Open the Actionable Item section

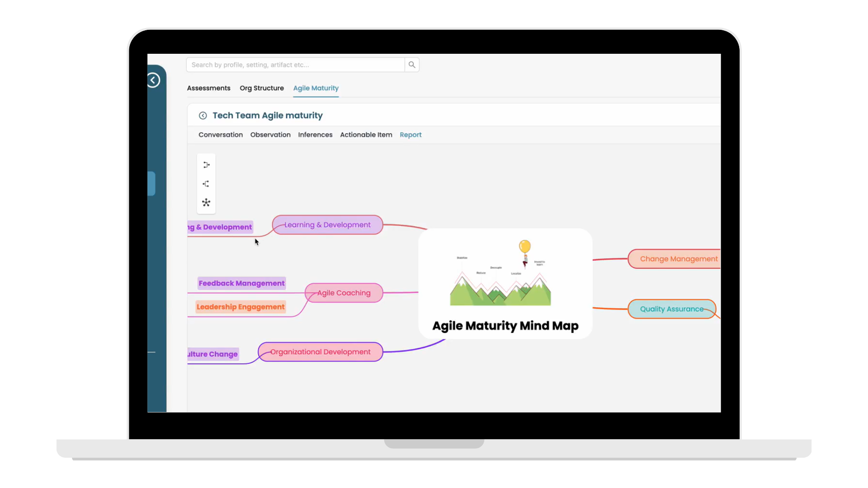(366, 135)
